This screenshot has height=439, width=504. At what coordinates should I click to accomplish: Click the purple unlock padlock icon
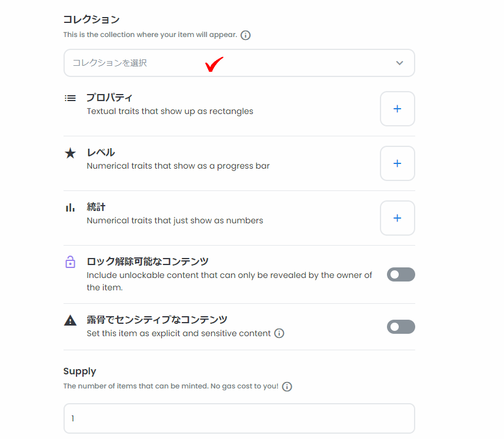click(x=71, y=262)
